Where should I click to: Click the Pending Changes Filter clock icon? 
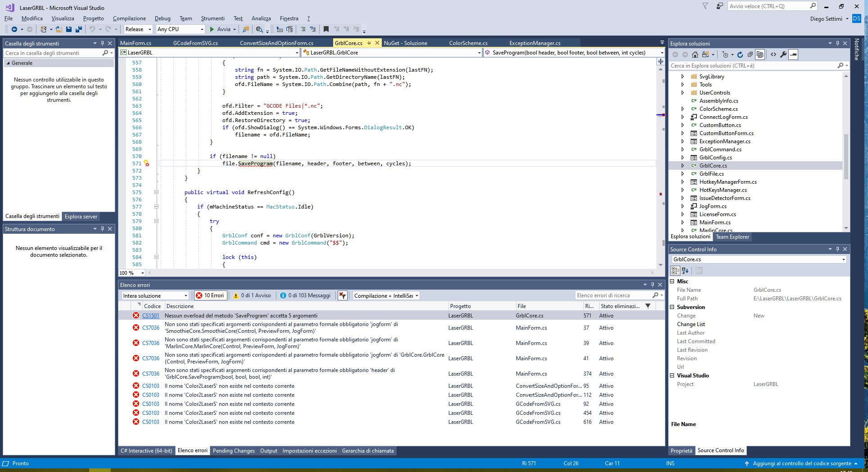[x=725, y=54]
